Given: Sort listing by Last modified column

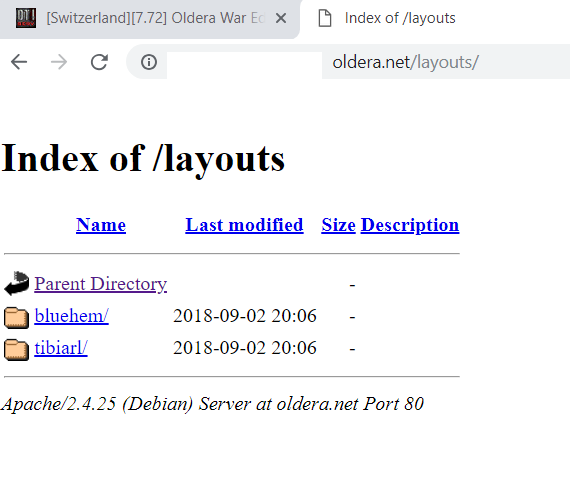Looking at the screenshot, I should (x=244, y=225).
